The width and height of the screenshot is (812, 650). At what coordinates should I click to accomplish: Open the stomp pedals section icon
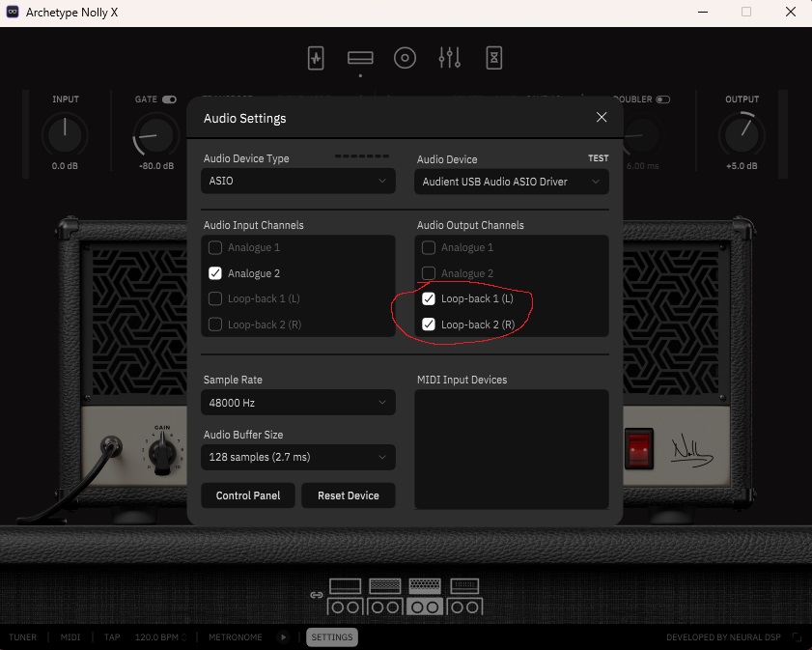pyautogui.click(x=316, y=58)
